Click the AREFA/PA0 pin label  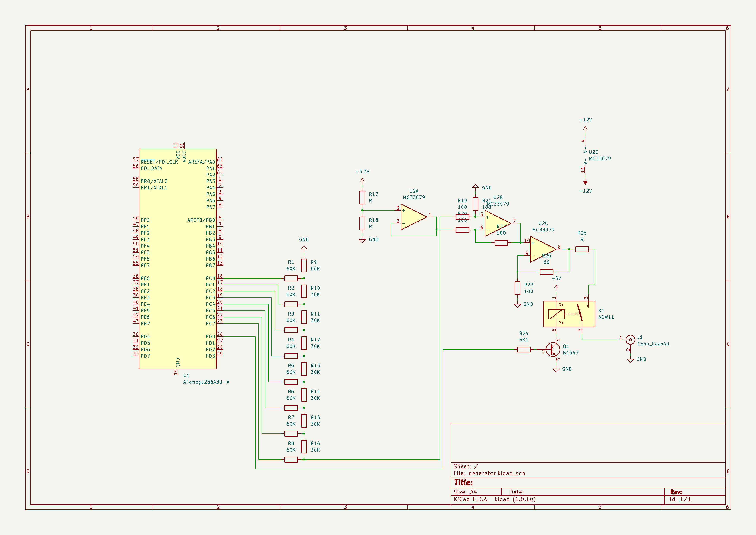click(x=202, y=162)
